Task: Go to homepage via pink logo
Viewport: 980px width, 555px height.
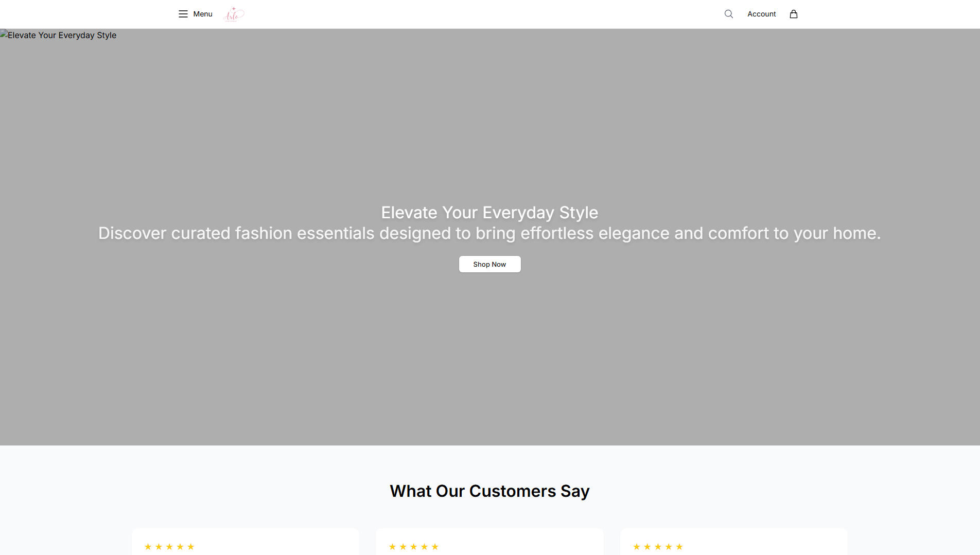Action: pyautogui.click(x=234, y=14)
